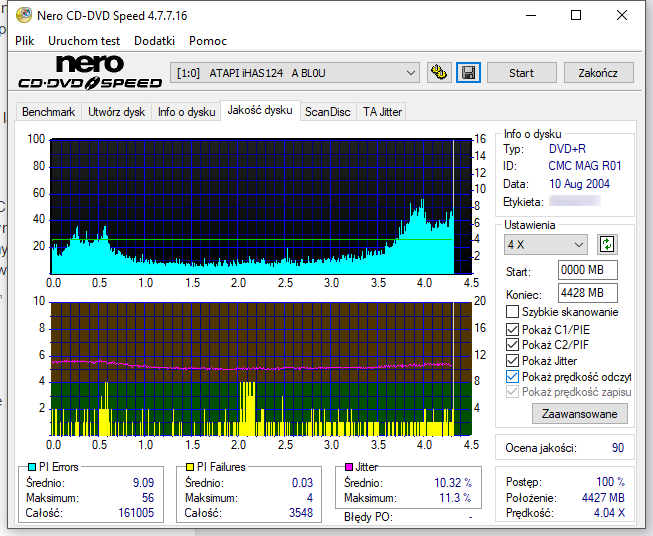Click the PI Errors graph area
Image resolution: width=653 pixels, height=536 pixels.
coord(261,206)
